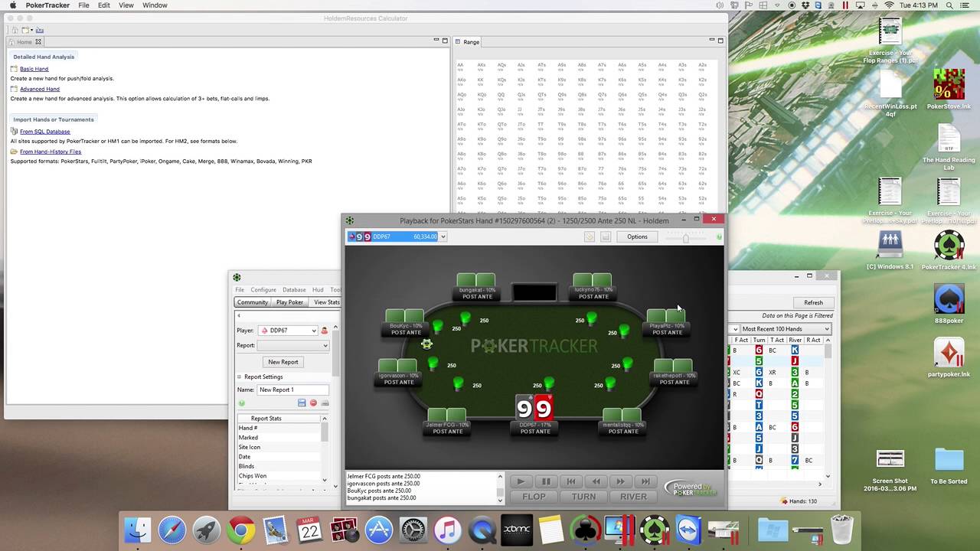Jump to the RIVER street
Screen dimensions: 980x551
click(x=633, y=497)
